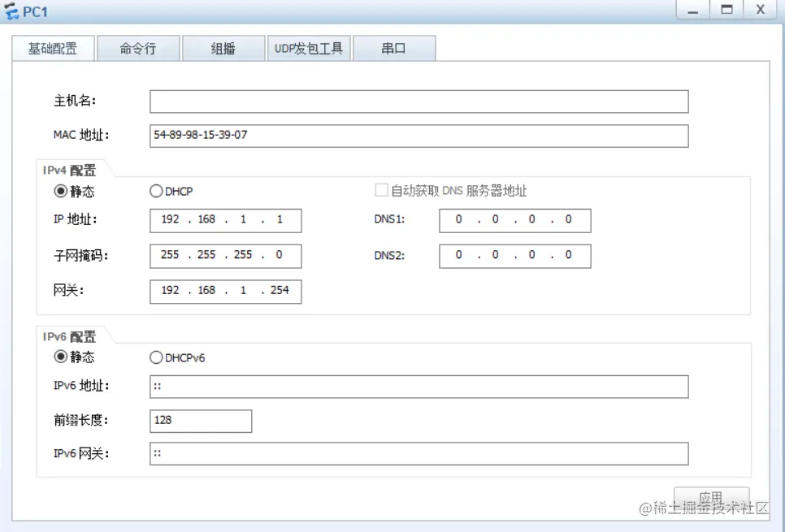Open the 组播 tab

tap(223, 49)
